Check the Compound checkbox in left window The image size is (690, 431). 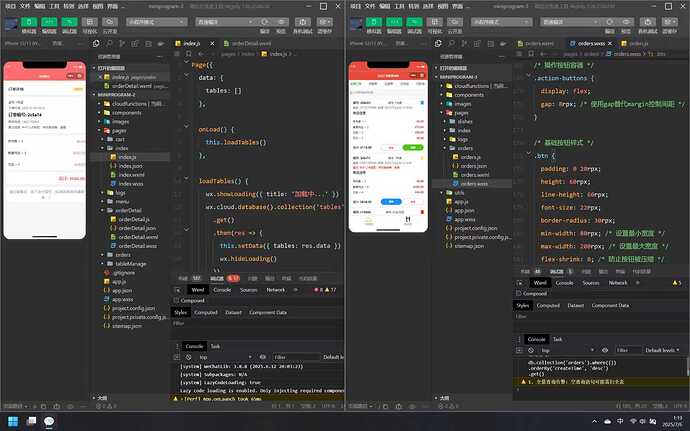(x=176, y=301)
